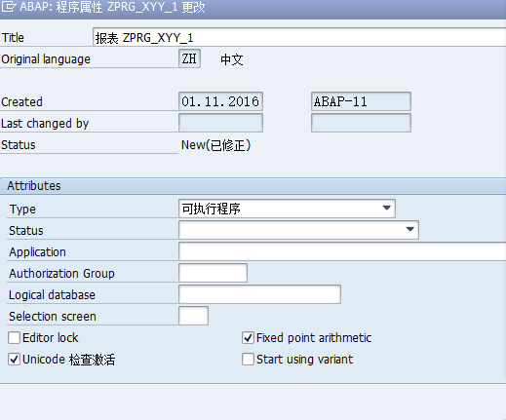The image size is (506, 420).
Task: Click the Created date field 01.11.2016
Action: point(220,101)
